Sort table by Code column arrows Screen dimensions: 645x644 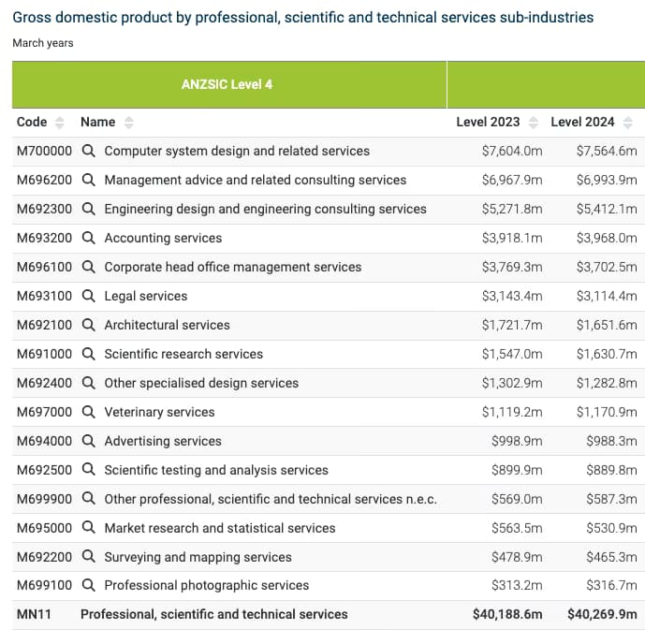coord(60,123)
